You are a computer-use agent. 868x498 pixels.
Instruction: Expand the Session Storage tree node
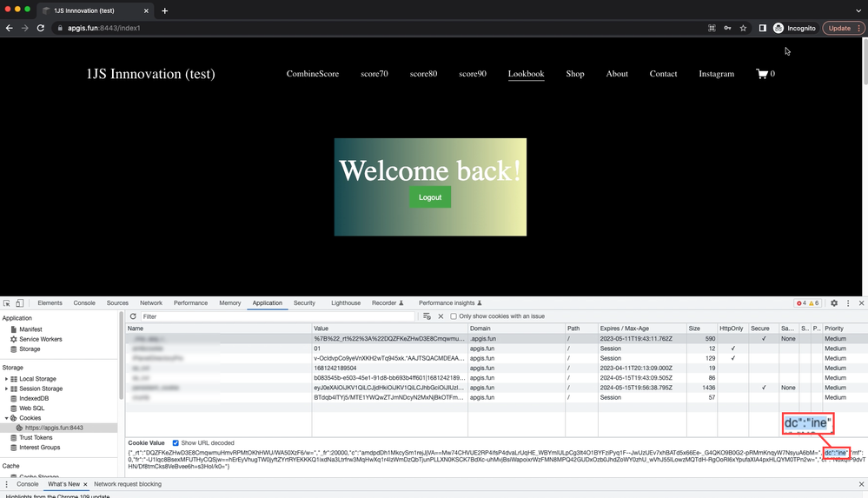[x=7, y=388]
